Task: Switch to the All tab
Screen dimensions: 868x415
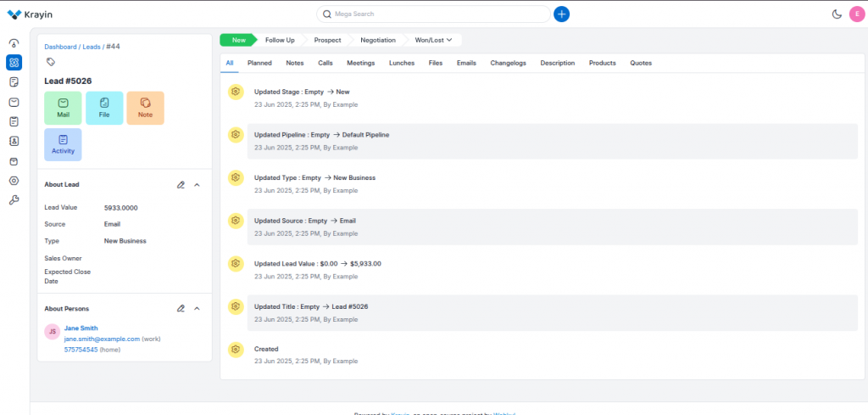Action: tap(230, 63)
